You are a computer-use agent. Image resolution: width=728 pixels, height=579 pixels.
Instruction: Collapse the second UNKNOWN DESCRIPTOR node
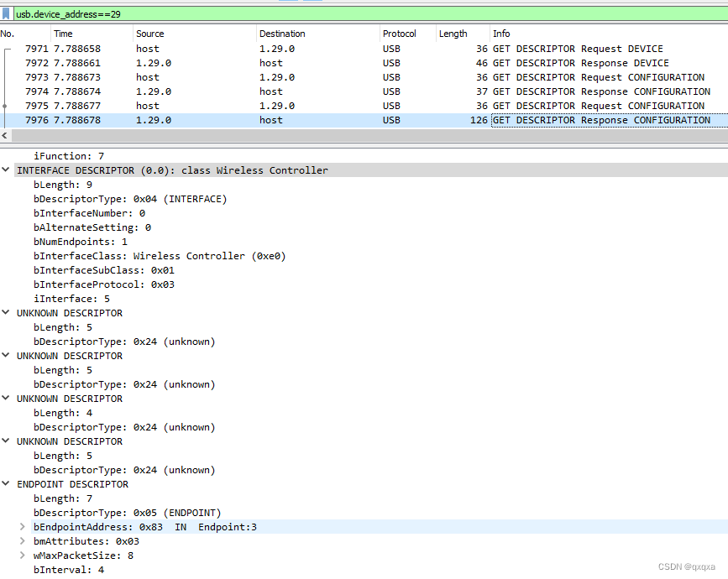tap(6, 355)
